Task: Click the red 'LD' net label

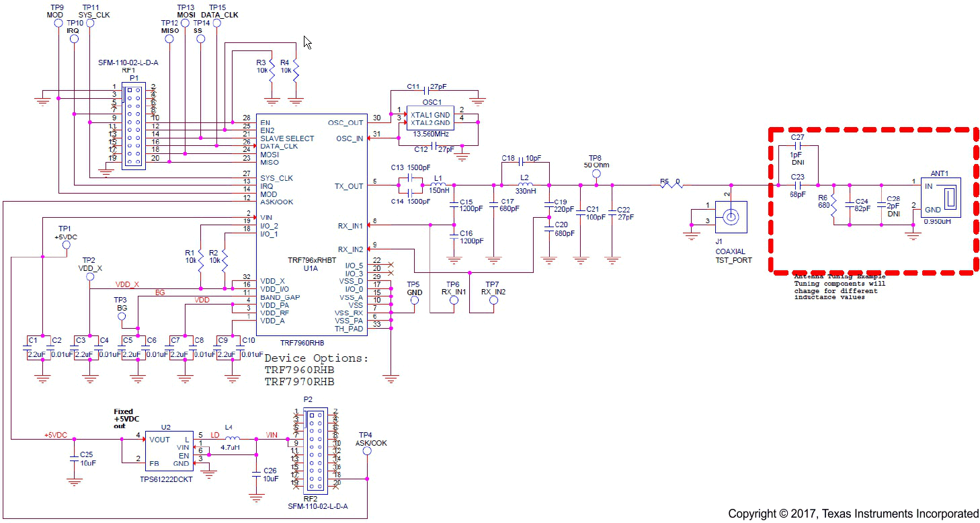Action: coord(215,435)
